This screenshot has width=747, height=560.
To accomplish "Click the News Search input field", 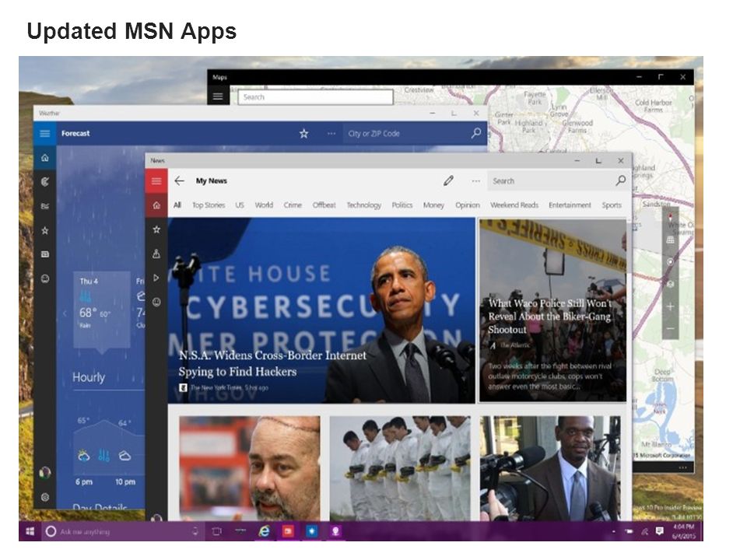I will tap(550, 181).
